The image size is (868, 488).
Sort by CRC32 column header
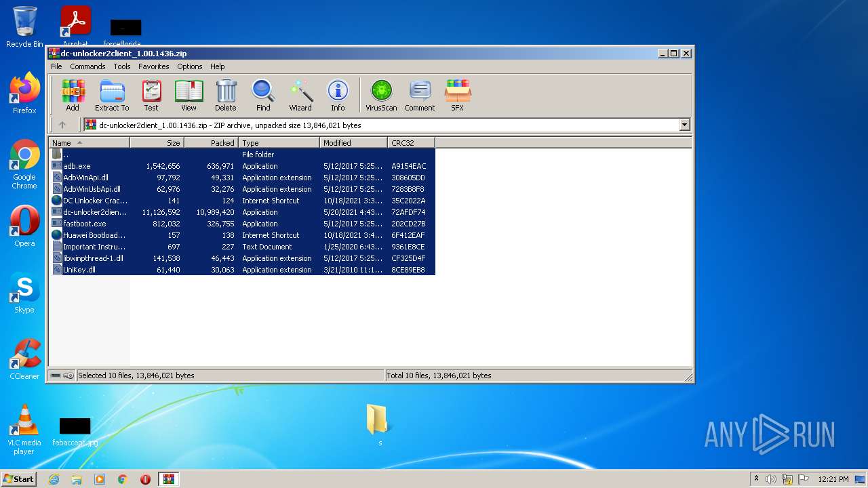pyautogui.click(x=411, y=143)
